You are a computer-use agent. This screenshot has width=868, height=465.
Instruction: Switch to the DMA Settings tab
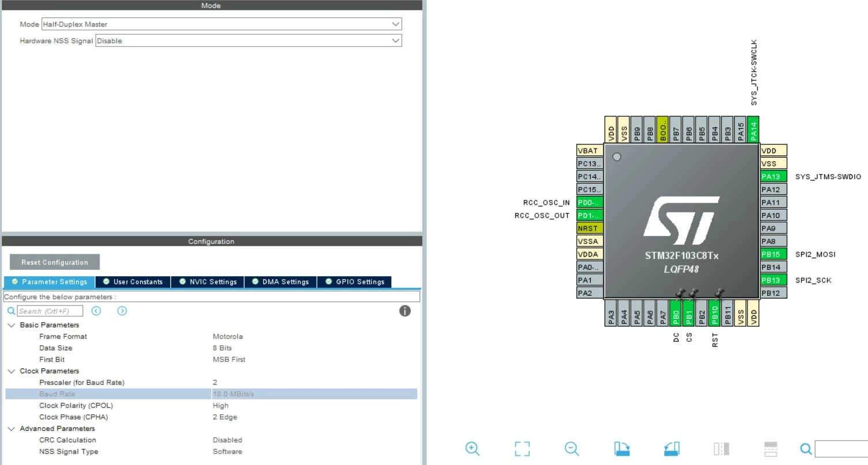point(281,282)
